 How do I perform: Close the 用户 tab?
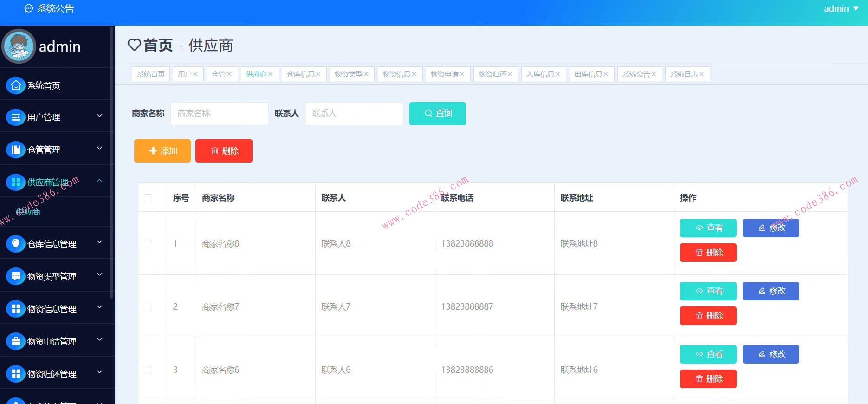195,74
